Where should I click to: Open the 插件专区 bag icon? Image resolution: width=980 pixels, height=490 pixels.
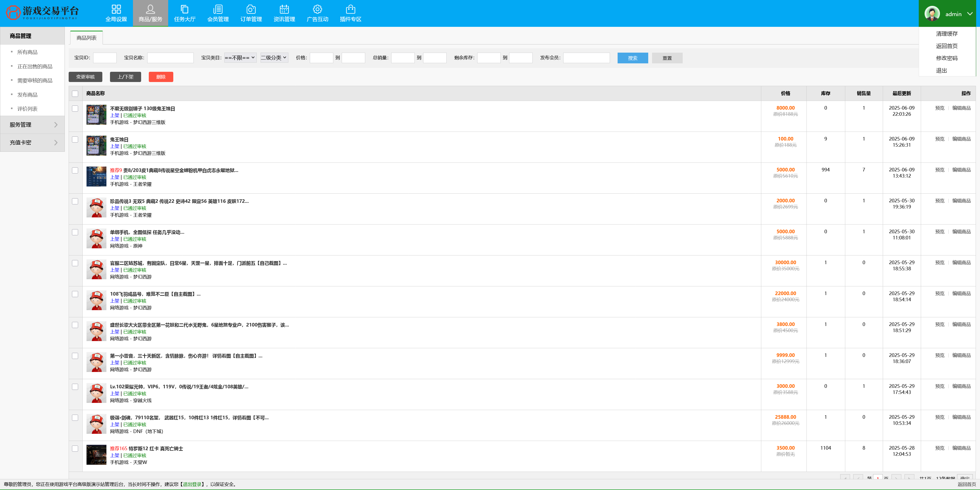(x=350, y=9)
